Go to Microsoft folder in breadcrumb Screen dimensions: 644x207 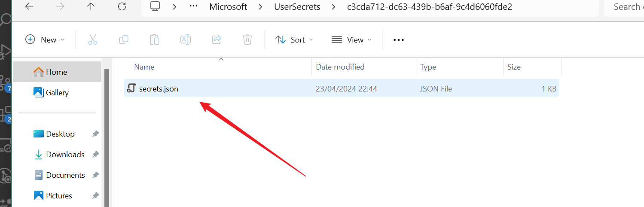pos(228,6)
